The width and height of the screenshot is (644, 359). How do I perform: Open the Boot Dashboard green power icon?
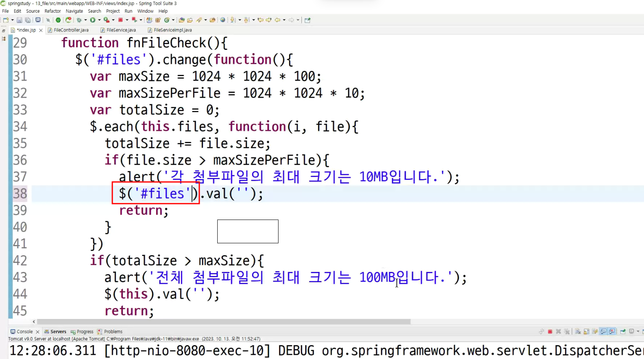coord(58,20)
